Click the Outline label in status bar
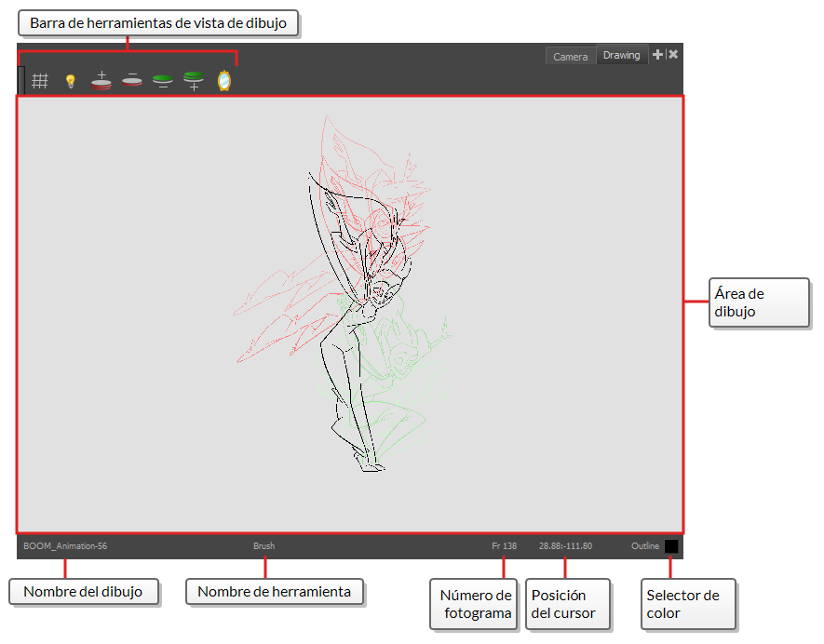This screenshot has height=644, width=824. [x=645, y=546]
